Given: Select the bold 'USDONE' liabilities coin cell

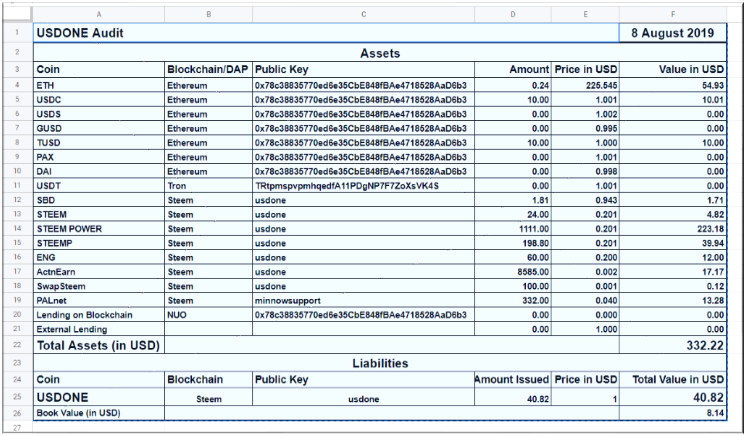Looking at the screenshot, I should pyautogui.click(x=99, y=397).
